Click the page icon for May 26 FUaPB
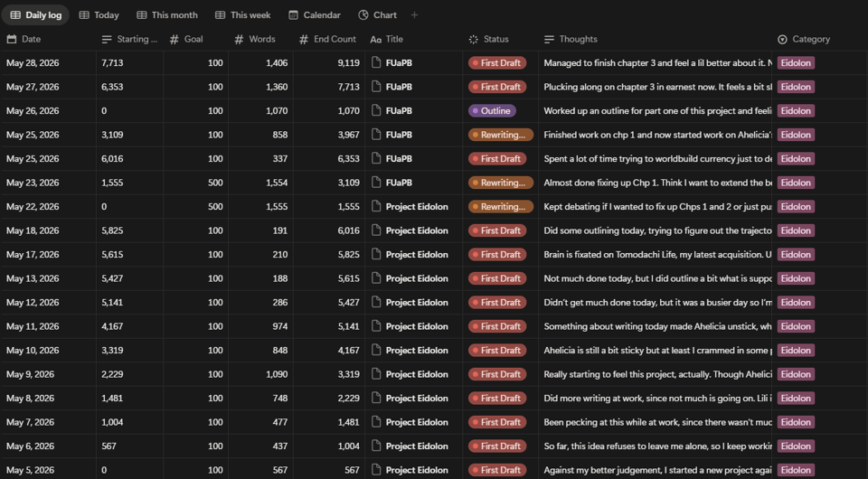Screen dimensions: 868x479 pos(376,110)
